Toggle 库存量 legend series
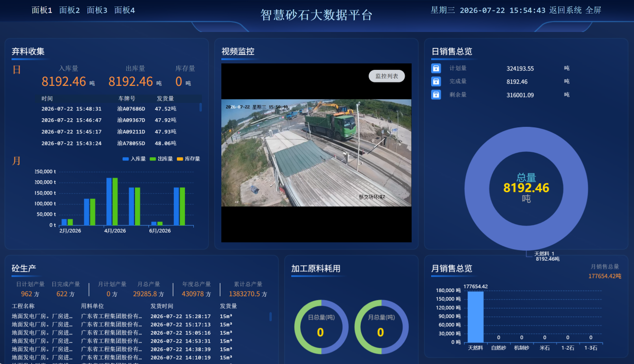 pos(188,159)
